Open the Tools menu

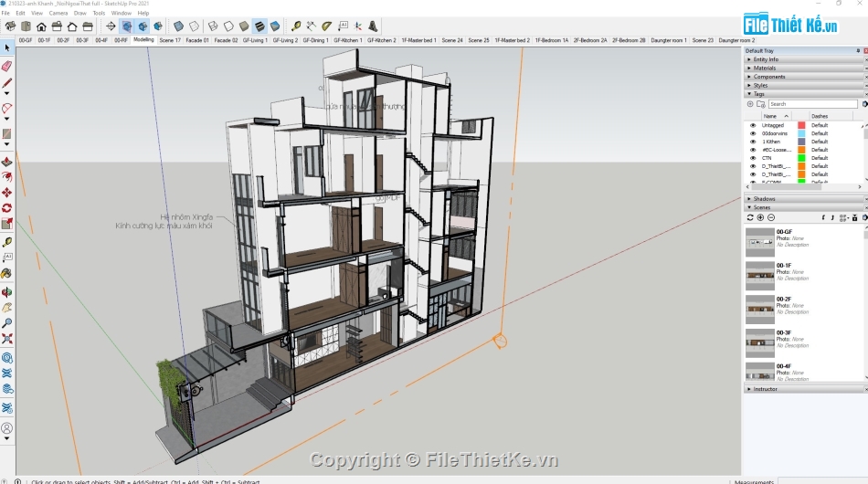pyautogui.click(x=99, y=13)
